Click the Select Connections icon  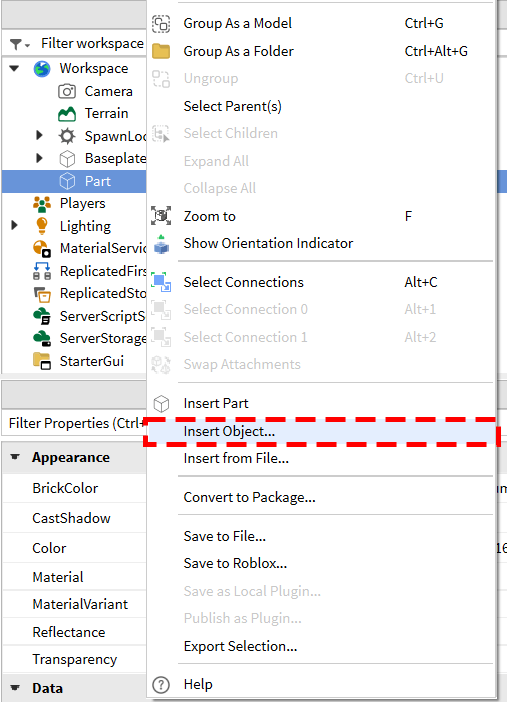pyautogui.click(x=161, y=282)
